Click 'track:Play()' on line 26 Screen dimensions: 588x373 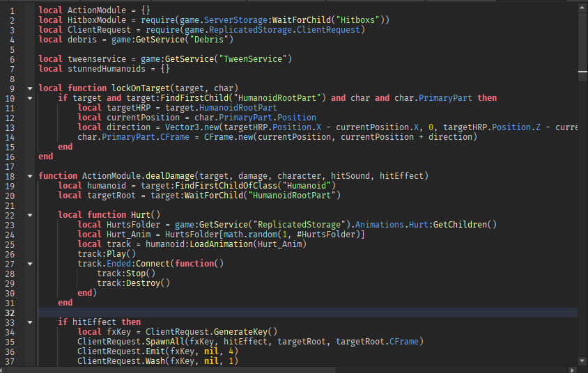point(107,253)
